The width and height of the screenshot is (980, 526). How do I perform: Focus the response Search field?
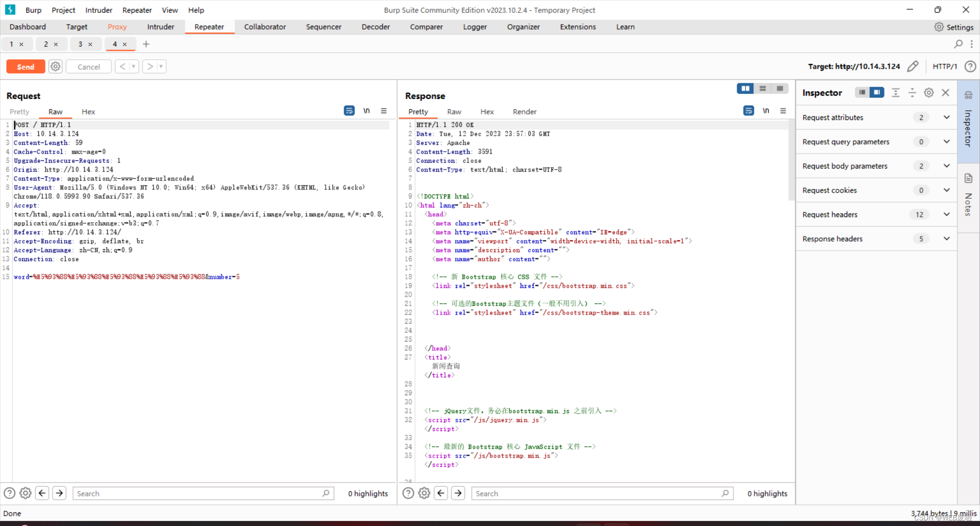coord(602,493)
